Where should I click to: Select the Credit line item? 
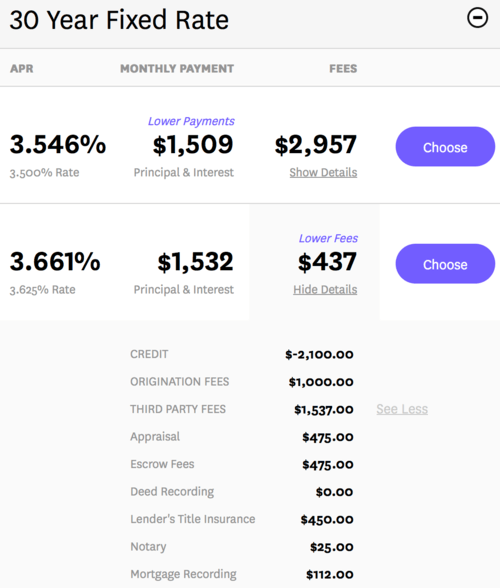click(x=242, y=354)
